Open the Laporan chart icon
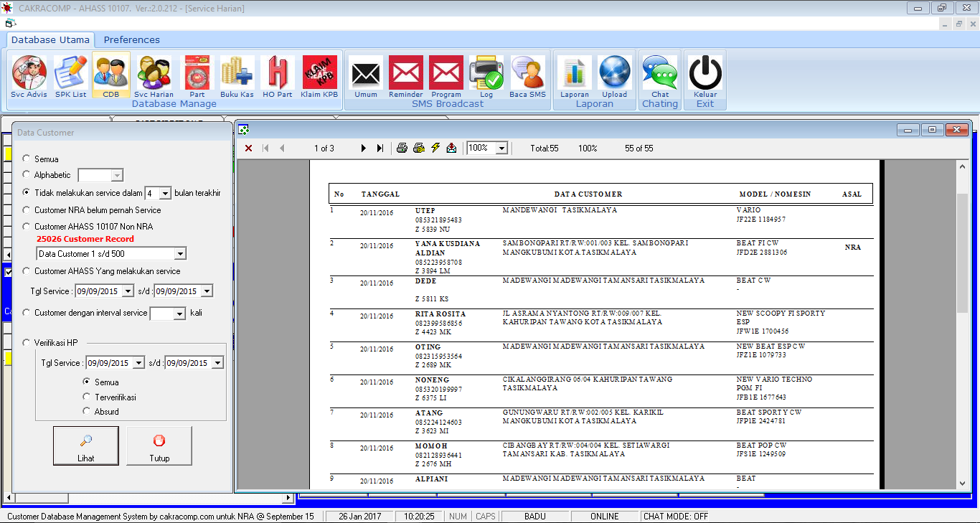Viewport: 980px width, 523px height. pos(574,76)
